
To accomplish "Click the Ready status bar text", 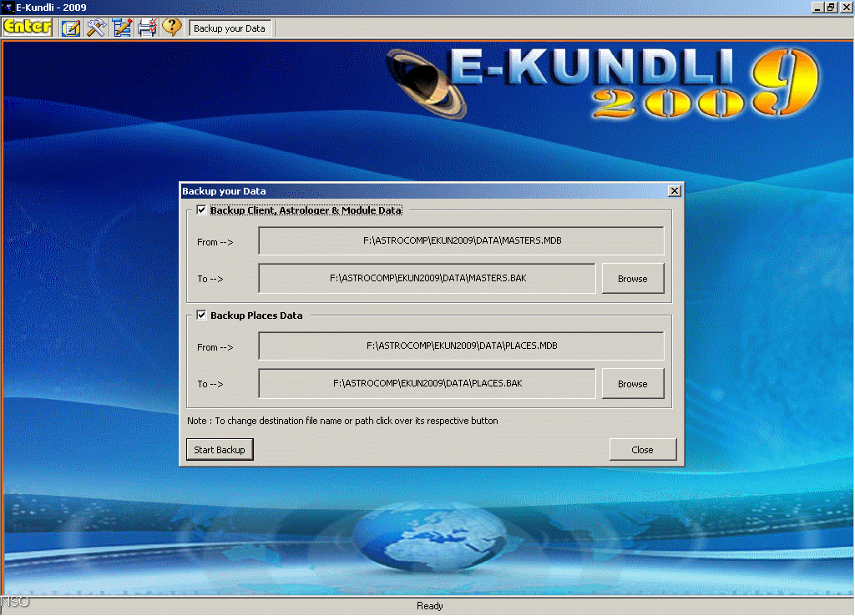I will (430, 606).
